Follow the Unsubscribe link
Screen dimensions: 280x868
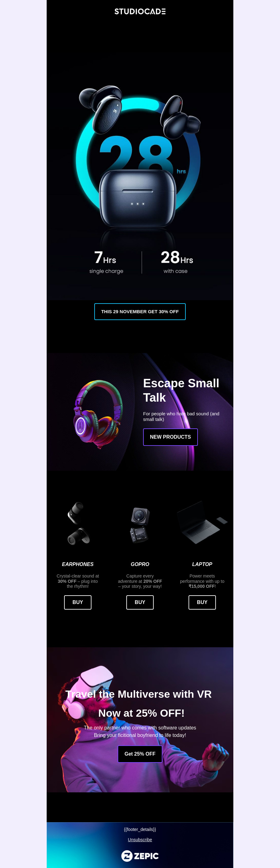140,839
